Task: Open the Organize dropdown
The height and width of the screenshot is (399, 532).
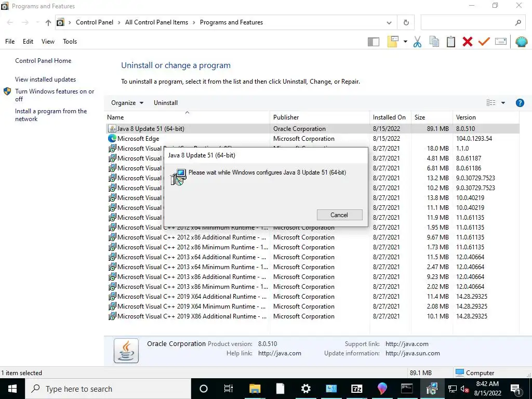Action: (x=127, y=103)
